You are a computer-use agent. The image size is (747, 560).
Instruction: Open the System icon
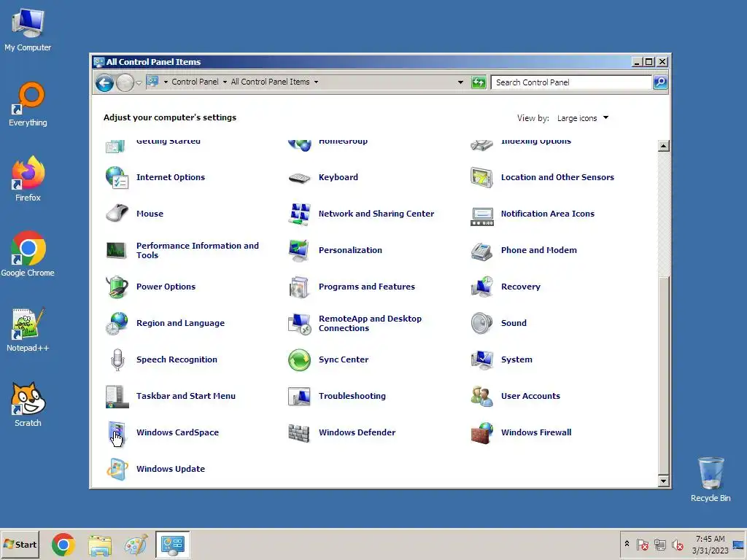point(481,360)
